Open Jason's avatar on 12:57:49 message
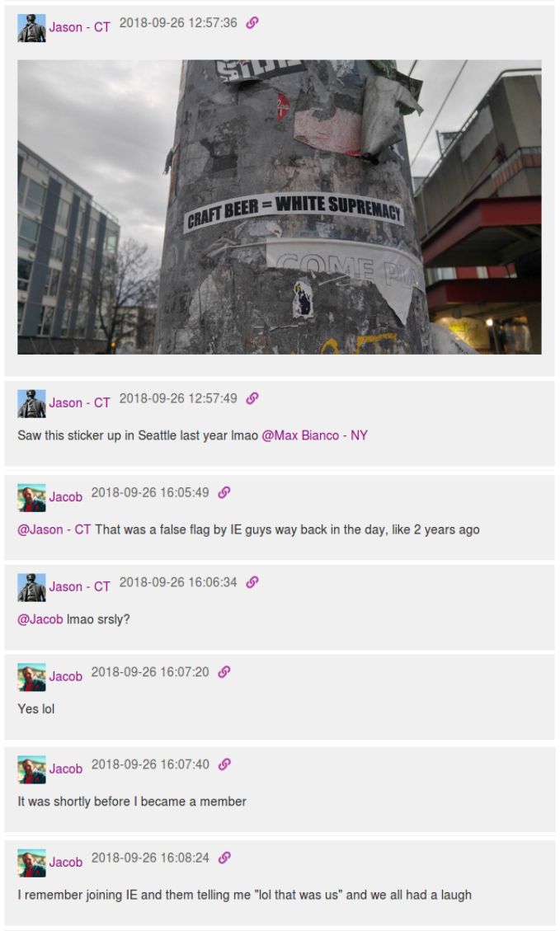This screenshot has width=560, height=931. coord(31,404)
